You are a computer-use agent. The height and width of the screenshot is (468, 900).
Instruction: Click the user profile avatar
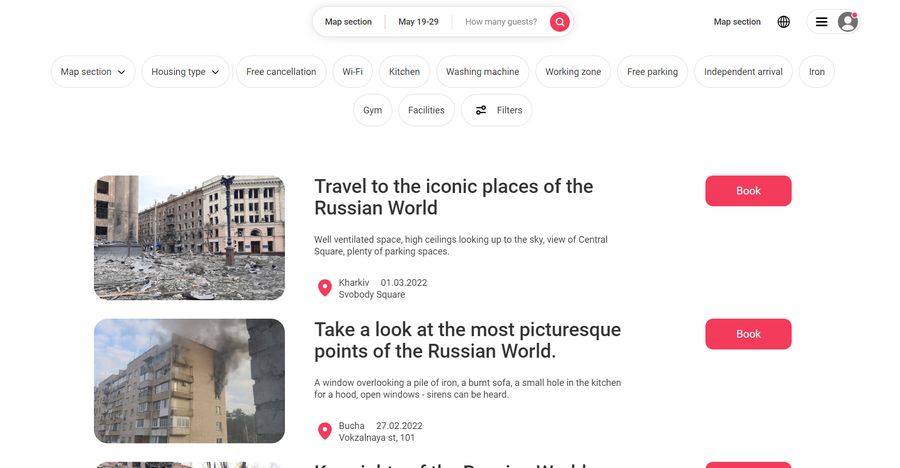pos(847,22)
